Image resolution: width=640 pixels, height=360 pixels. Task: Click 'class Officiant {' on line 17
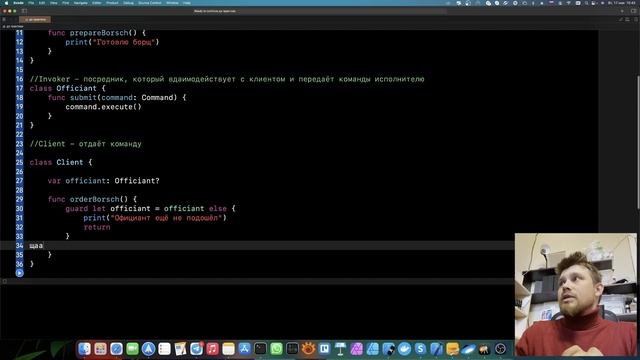pos(67,88)
